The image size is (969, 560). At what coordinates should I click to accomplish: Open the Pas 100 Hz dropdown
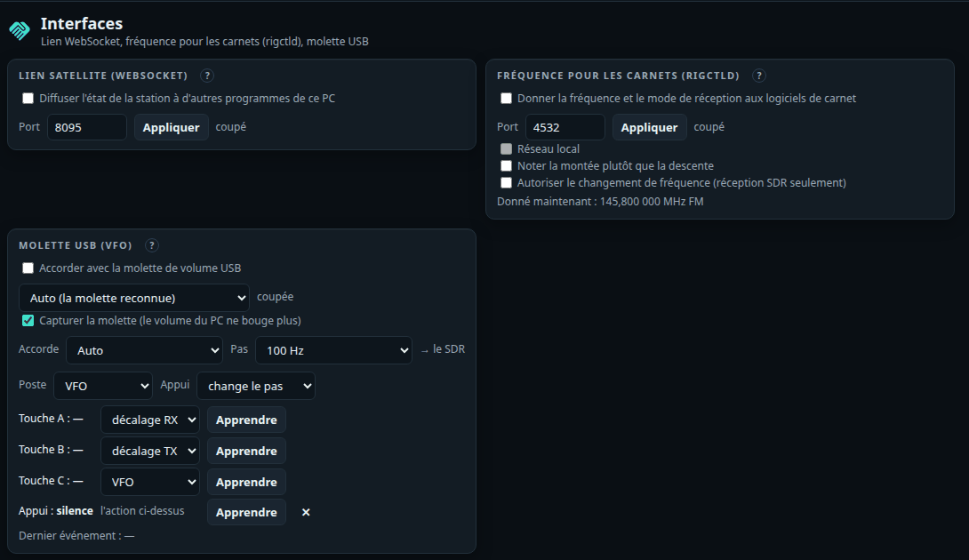[333, 350]
